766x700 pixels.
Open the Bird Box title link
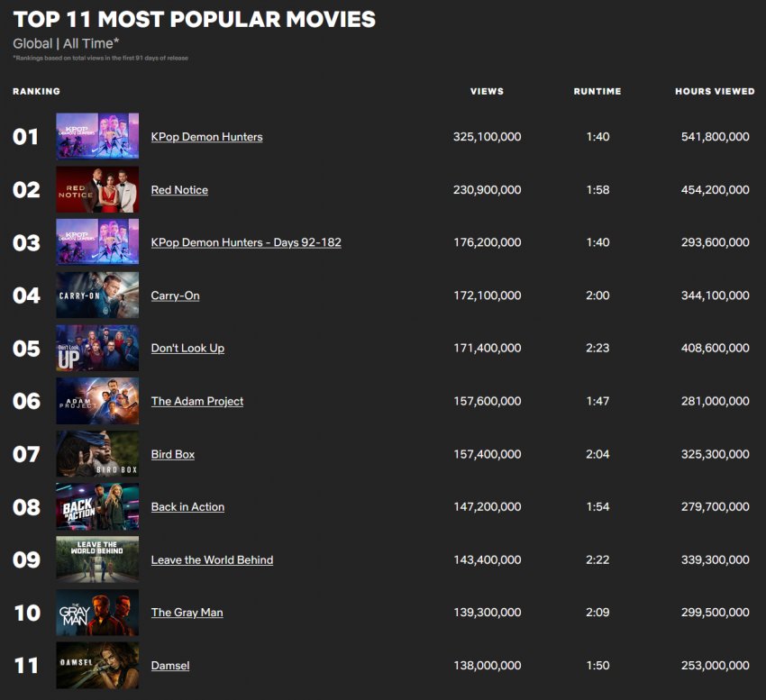173,454
